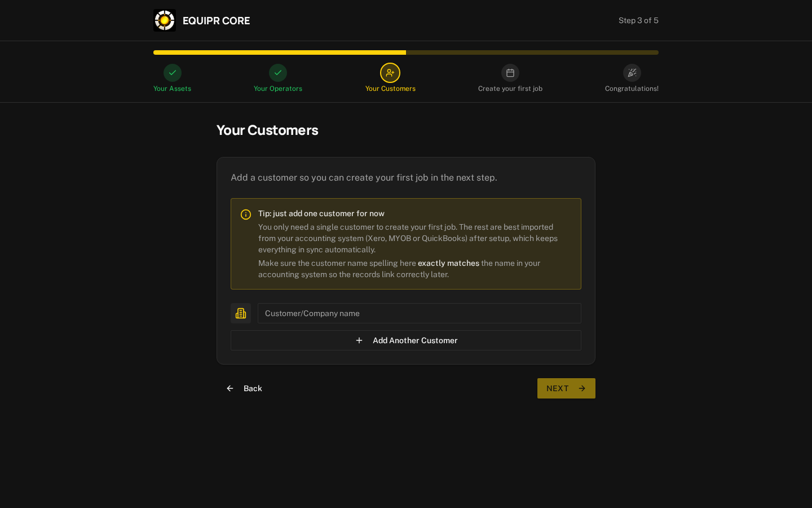This screenshot has width=812, height=508.
Task: Click the EQUIPR CORE brand name
Action: coord(217,20)
